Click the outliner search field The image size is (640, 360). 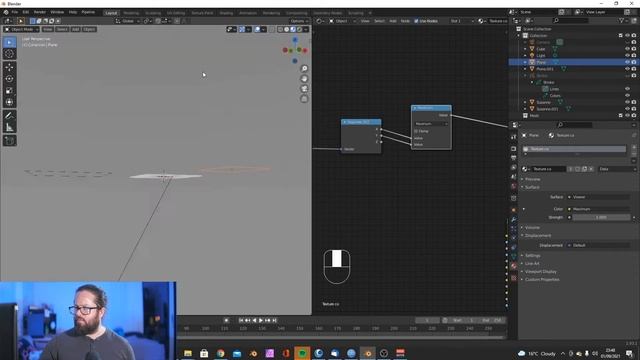tap(570, 20)
